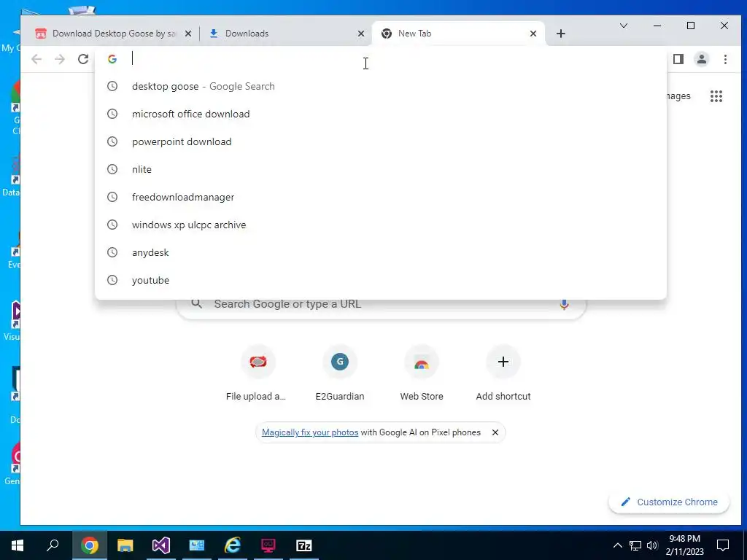Open Windows Start menu
747x560 pixels.
[x=18, y=545]
